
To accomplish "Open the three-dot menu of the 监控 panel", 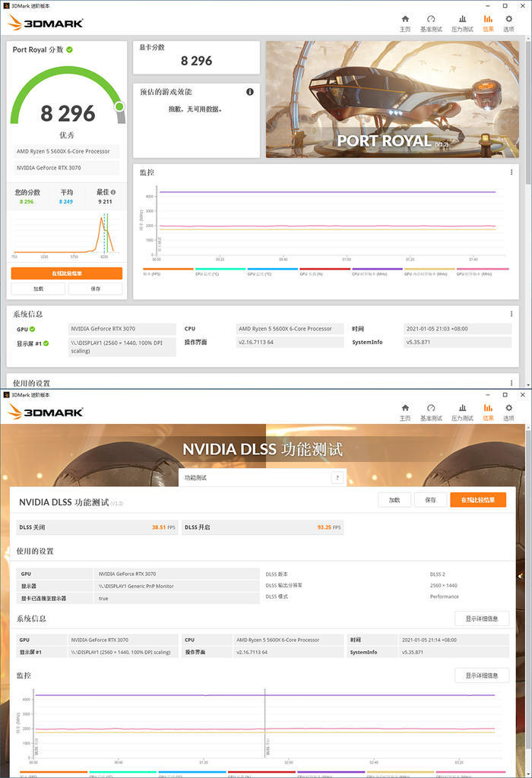I will point(511,172).
